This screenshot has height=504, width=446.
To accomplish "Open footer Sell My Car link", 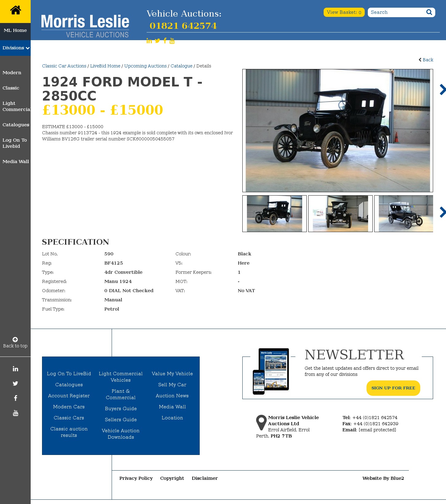I will pyautogui.click(x=172, y=385).
